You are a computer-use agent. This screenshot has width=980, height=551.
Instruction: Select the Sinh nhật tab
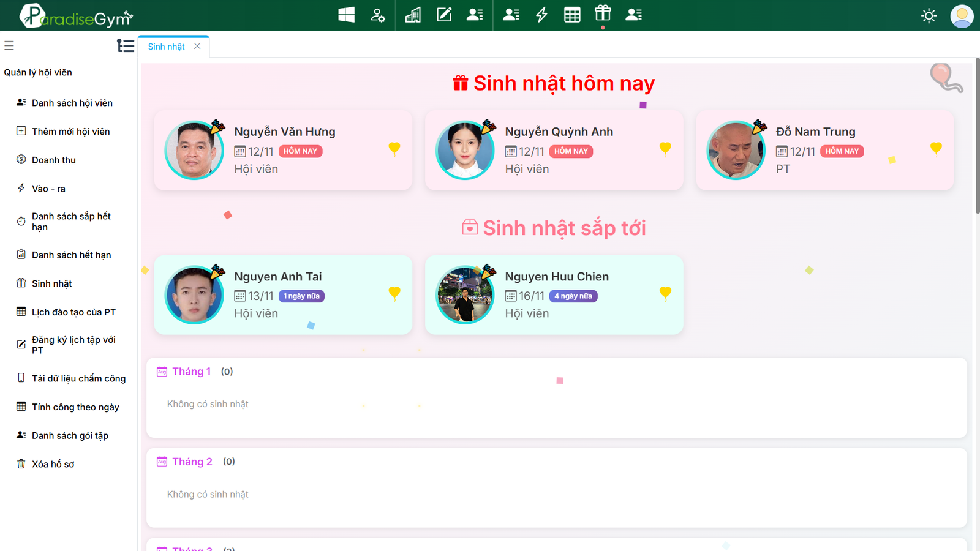(x=166, y=47)
